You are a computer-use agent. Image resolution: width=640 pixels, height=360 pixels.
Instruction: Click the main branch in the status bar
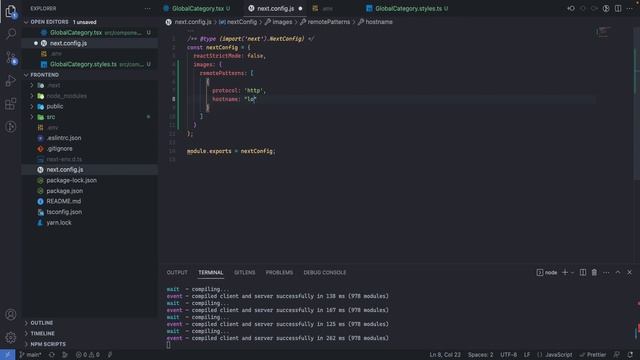(31, 355)
